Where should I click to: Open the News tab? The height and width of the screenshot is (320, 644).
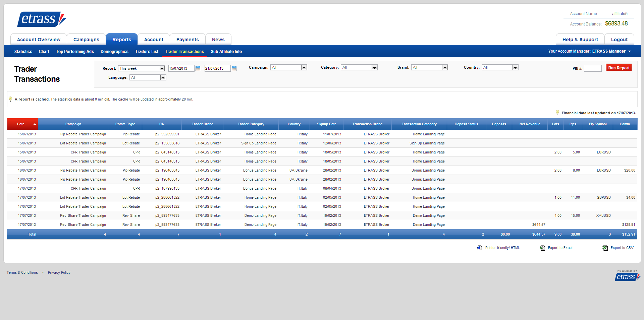coord(218,40)
